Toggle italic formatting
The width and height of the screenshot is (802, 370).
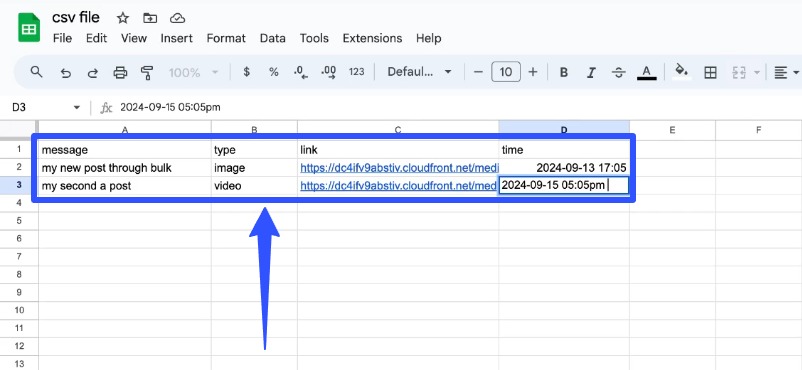coord(591,72)
